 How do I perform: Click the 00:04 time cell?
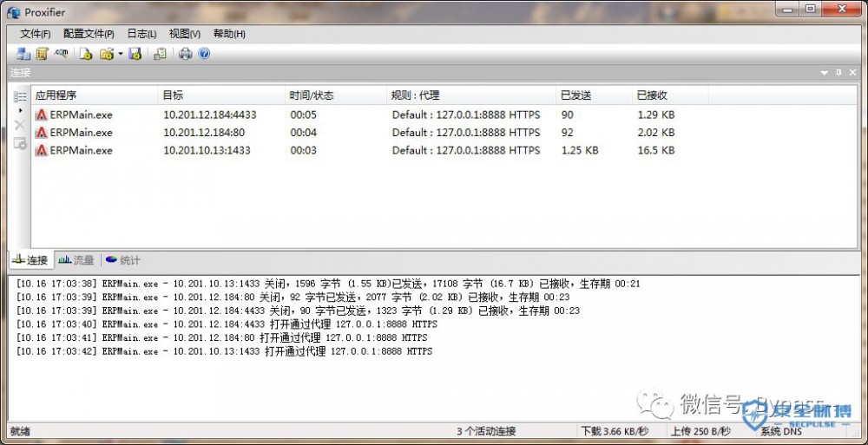(303, 133)
